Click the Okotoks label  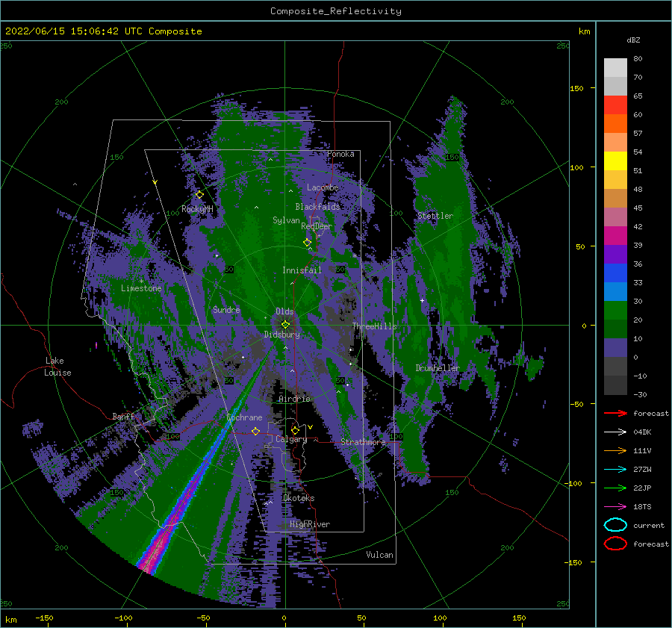pyautogui.click(x=299, y=498)
